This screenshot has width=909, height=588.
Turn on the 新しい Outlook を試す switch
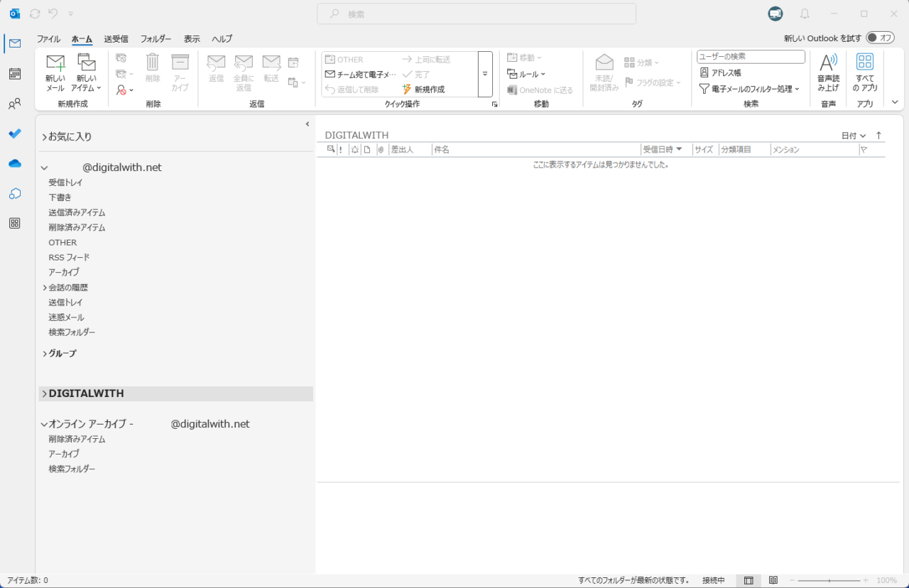pyautogui.click(x=880, y=38)
